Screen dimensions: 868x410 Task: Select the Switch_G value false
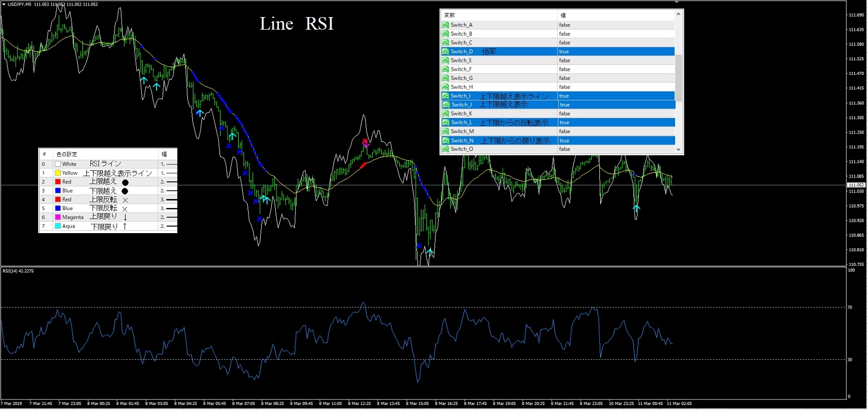(x=565, y=78)
